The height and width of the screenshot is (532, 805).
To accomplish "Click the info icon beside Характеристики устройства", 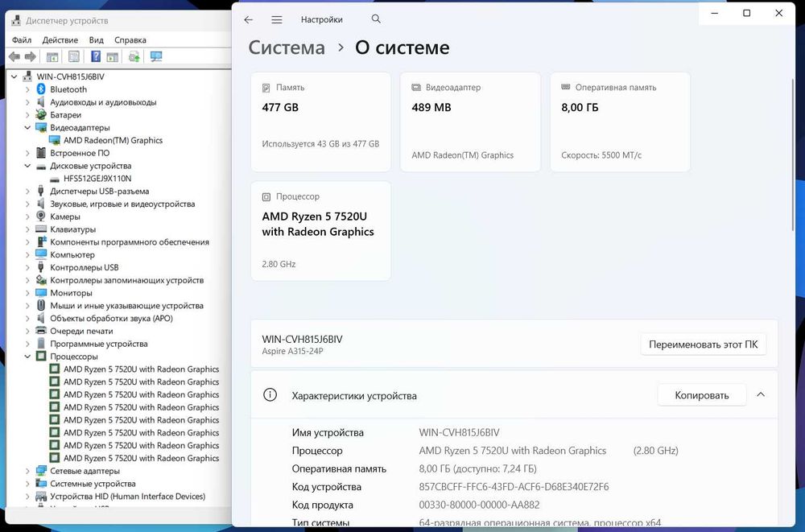I will click(x=270, y=395).
